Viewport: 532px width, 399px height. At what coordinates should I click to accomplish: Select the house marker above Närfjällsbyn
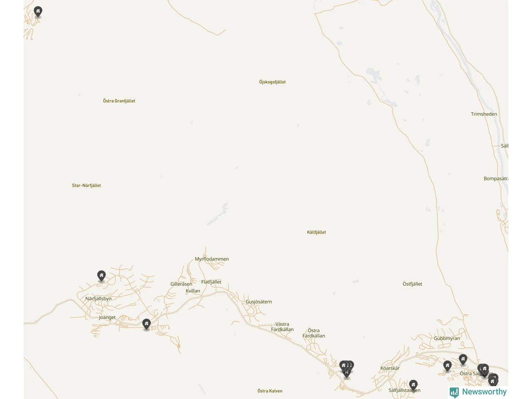[101, 276]
